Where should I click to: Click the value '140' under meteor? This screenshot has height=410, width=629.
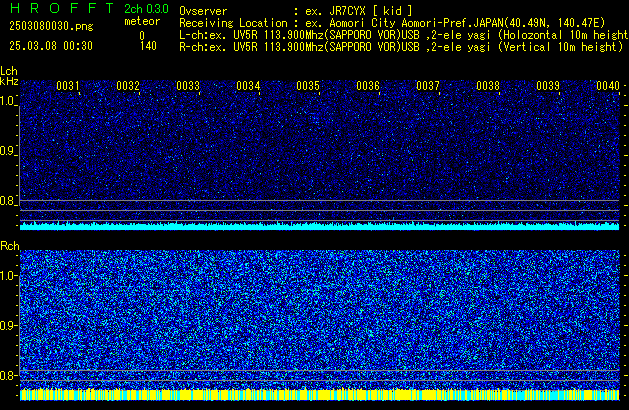click(148, 46)
